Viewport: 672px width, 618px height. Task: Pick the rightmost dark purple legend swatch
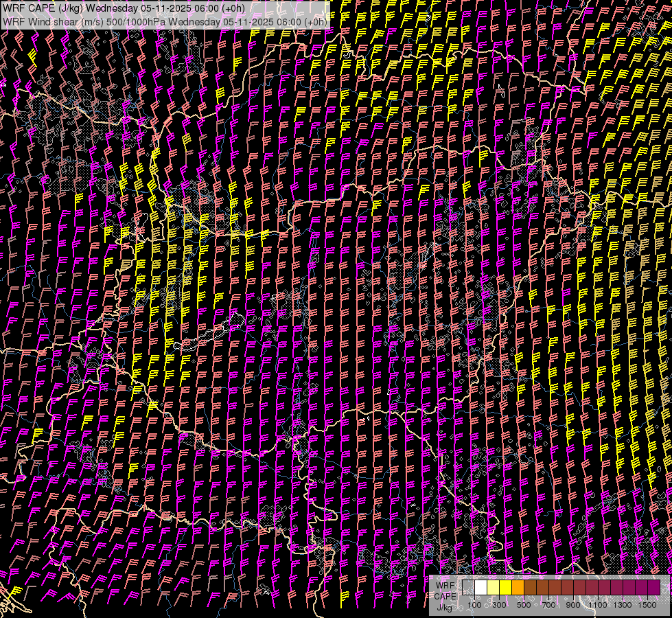653,588
